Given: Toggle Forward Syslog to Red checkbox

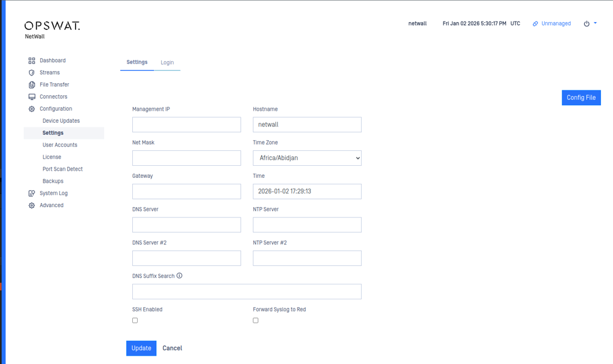Looking at the screenshot, I should point(256,321).
